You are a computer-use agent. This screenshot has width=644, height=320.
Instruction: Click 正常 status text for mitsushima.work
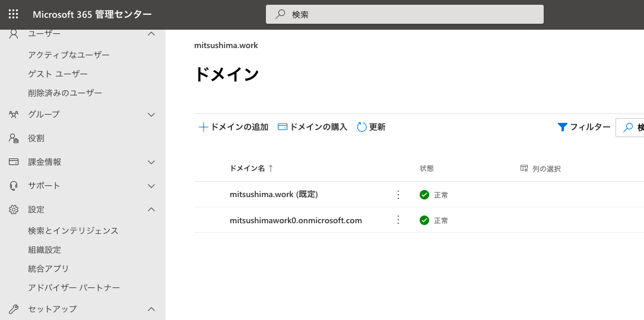(x=441, y=195)
